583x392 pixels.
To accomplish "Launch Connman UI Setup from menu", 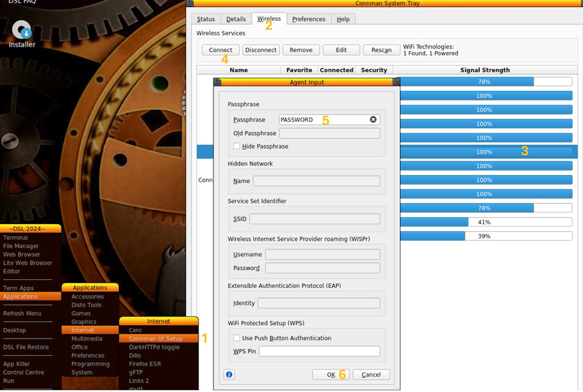I will pos(155,339).
